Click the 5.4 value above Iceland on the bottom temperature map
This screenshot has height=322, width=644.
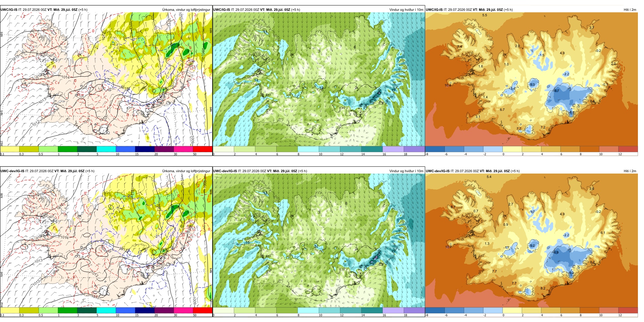point(489,177)
